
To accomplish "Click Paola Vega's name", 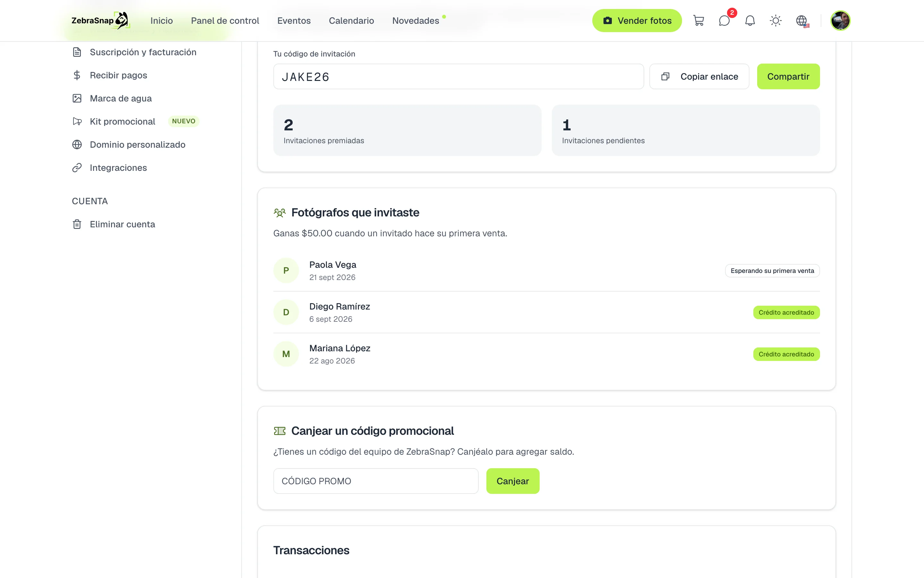I will 333,265.
